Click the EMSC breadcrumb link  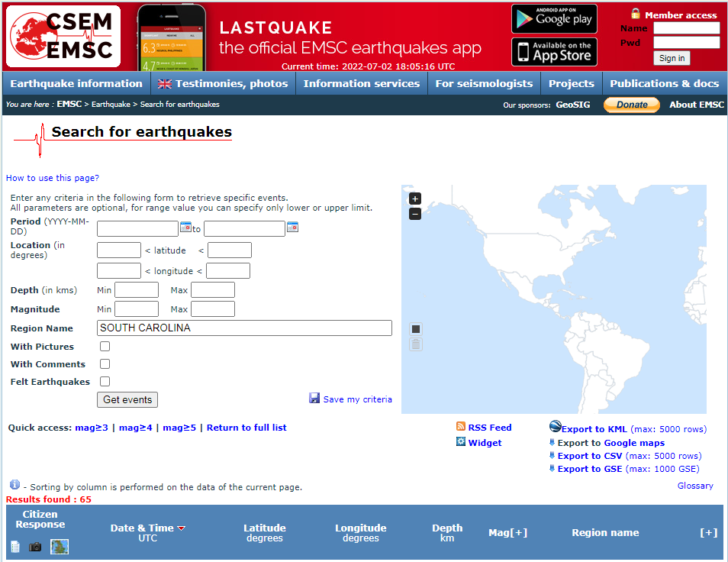tap(69, 104)
